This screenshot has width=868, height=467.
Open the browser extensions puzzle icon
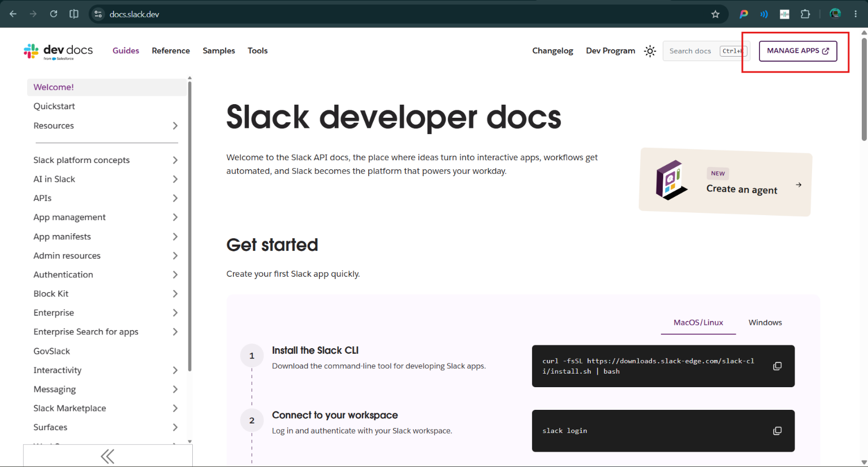point(805,14)
